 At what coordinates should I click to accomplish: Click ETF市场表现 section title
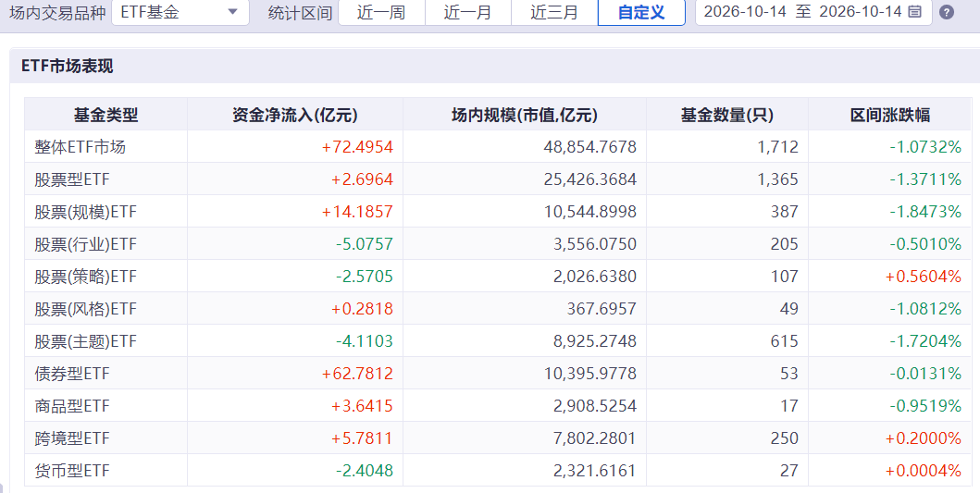click(x=67, y=66)
